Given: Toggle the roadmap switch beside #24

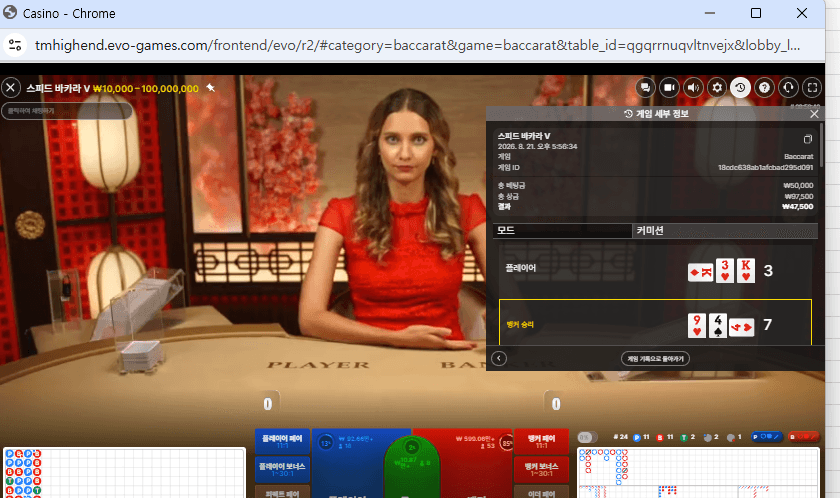Looking at the screenshot, I should (587, 437).
